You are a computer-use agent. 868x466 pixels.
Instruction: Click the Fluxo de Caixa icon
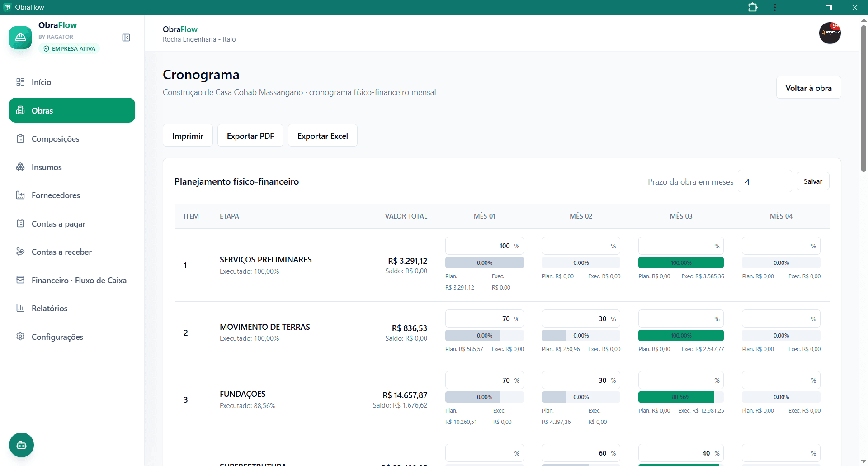pyautogui.click(x=20, y=280)
